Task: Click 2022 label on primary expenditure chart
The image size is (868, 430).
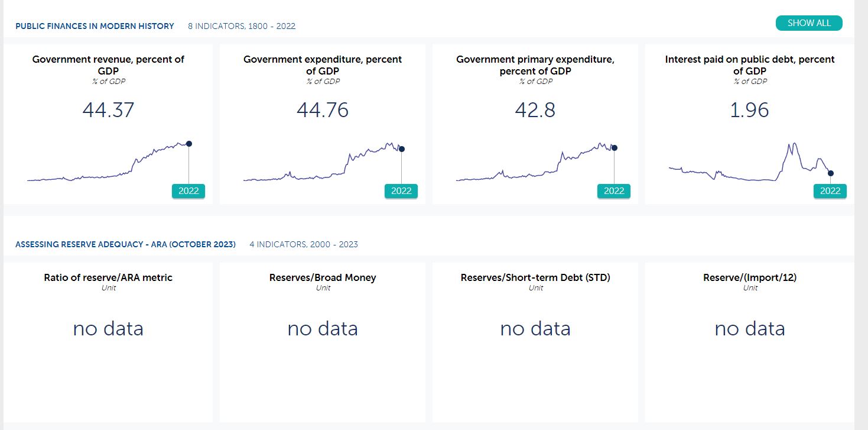Action: point(614,191)
